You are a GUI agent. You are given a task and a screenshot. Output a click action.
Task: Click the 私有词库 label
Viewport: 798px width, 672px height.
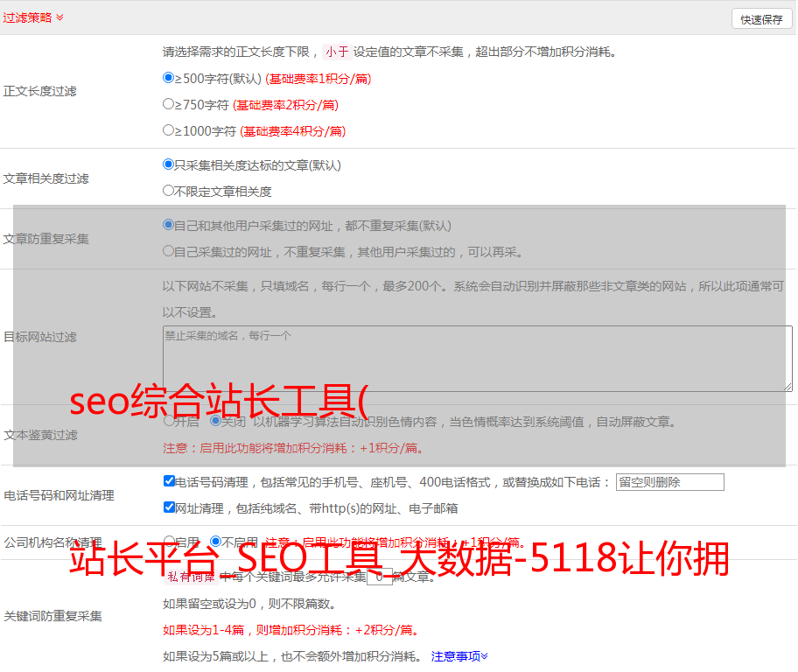click(x=191, y=577)
